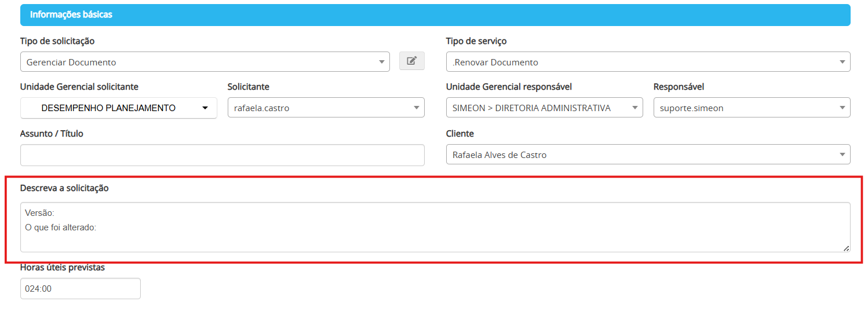The image size is (868, 316).
Task: Open the Solicitante dropdown showing rafaela.castro
Action: click(x=326, y=108)
